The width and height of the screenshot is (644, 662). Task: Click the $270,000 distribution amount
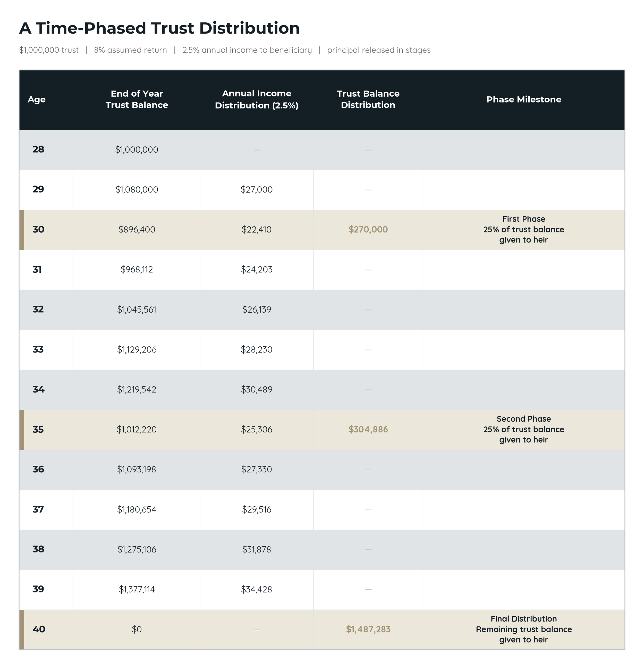368,229
